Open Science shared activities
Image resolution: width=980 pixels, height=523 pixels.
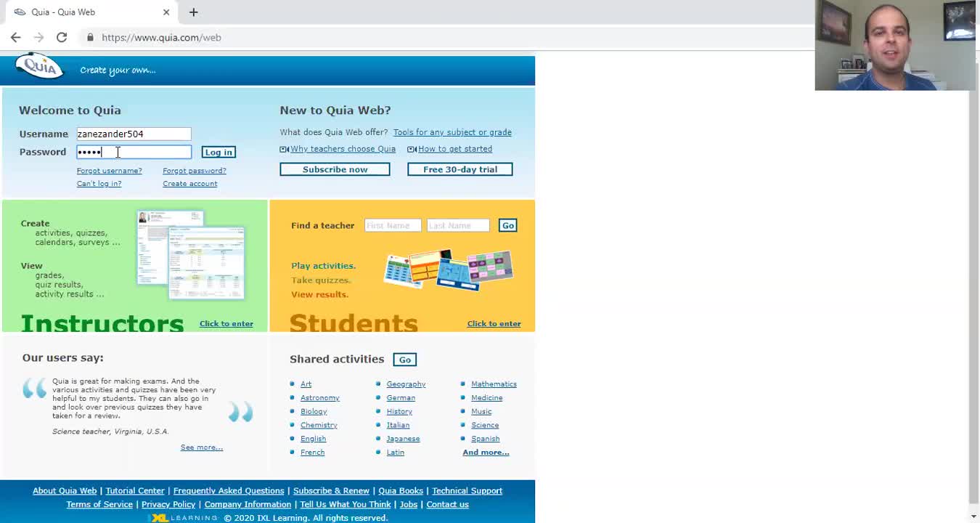click(485, 426)
